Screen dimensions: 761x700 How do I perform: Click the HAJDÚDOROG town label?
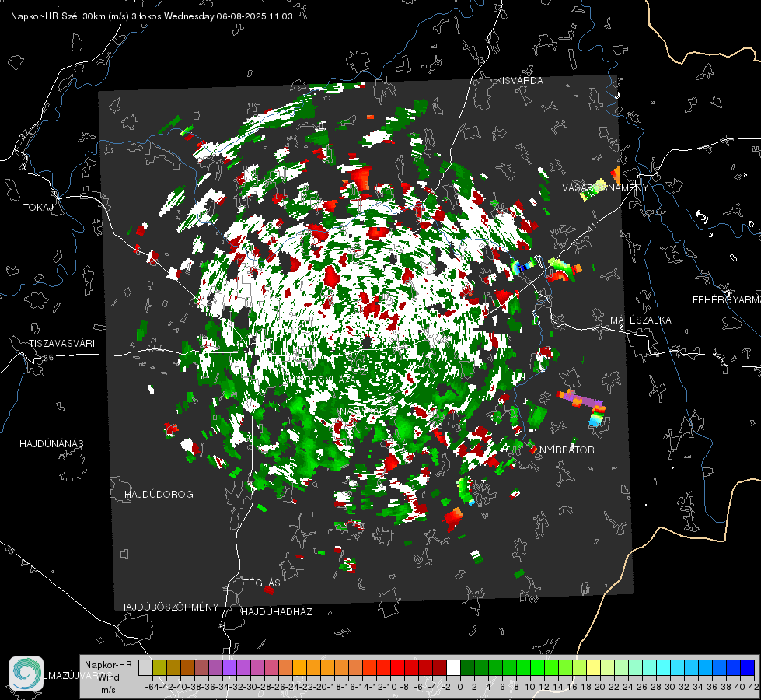pos(159,495)
